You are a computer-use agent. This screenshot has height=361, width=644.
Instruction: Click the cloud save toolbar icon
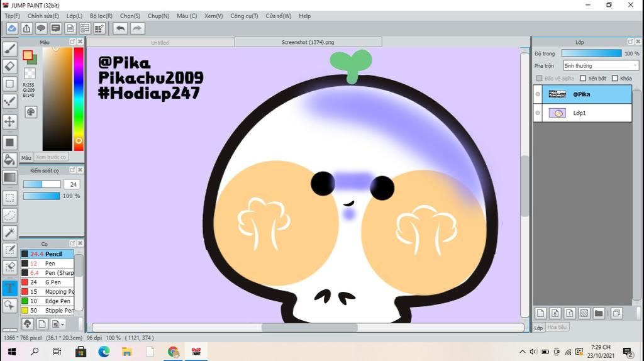point(12,28)
